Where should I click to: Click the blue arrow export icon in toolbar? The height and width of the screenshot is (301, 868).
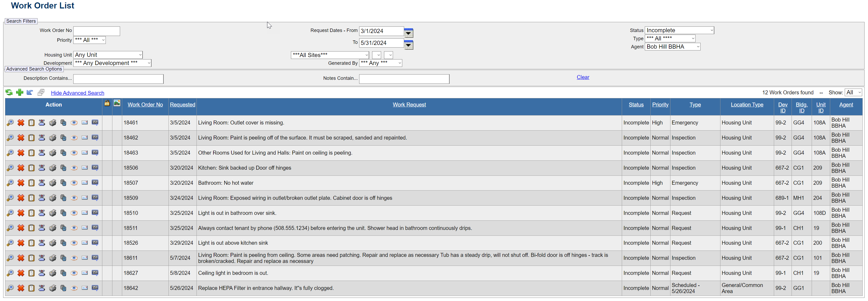30,92
